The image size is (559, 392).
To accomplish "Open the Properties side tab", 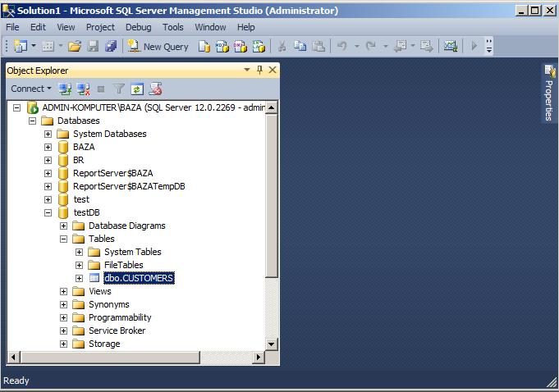I will 549,93.
